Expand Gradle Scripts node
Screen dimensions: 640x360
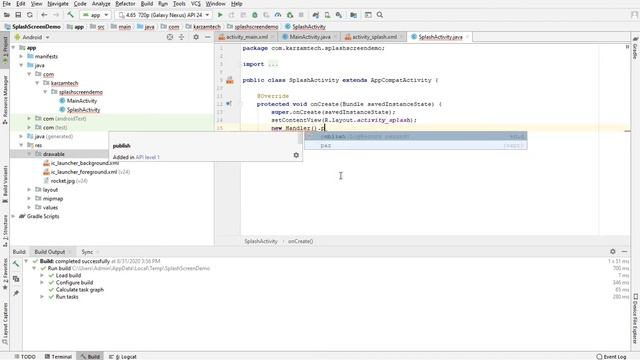[13, 216]
